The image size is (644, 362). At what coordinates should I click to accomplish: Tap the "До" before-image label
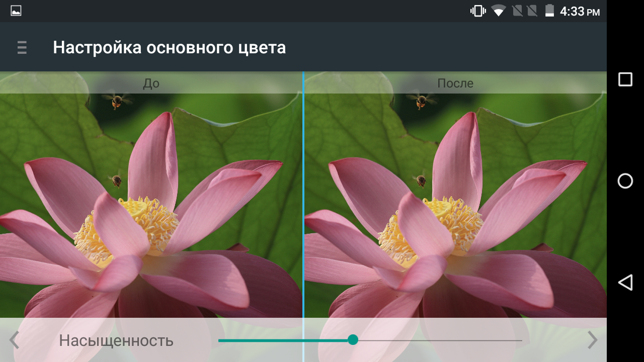tap(151, 83)
